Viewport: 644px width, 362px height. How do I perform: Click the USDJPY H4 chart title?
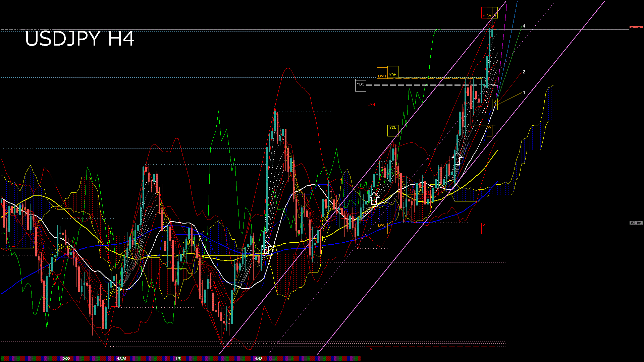[80, 39]
